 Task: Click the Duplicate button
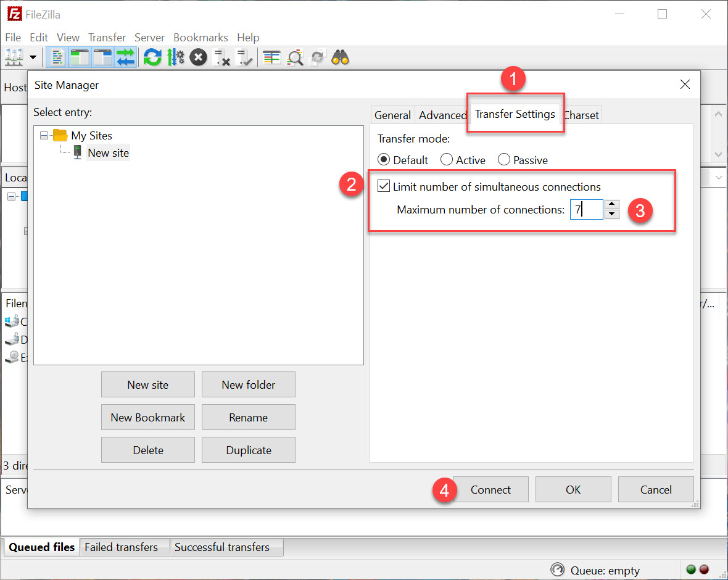[x=248, y=450]
